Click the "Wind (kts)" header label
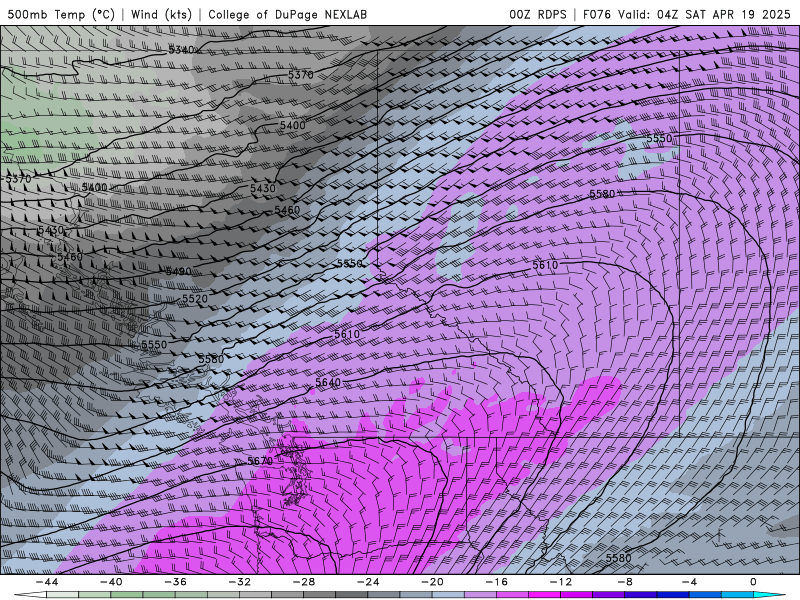800x600 pixels. coord(161,14)
